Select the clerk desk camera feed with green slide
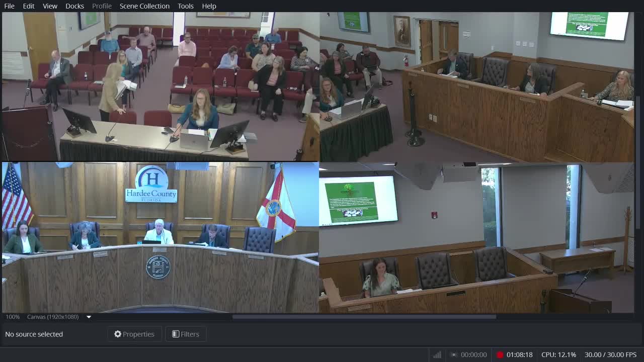This screenshot has width=644, height=362. [477, 237]
